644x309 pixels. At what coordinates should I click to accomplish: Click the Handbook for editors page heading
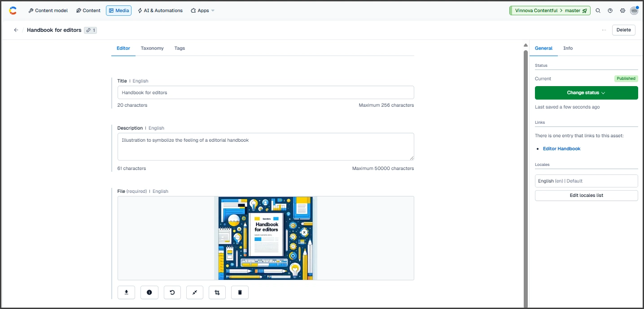(54, 30)
